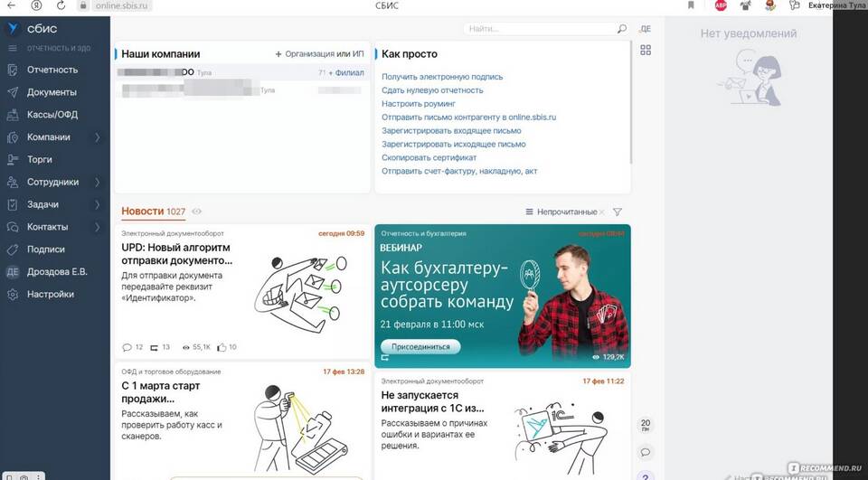Open Отправить письмо контрагенту link

click(x=469, y=118)
